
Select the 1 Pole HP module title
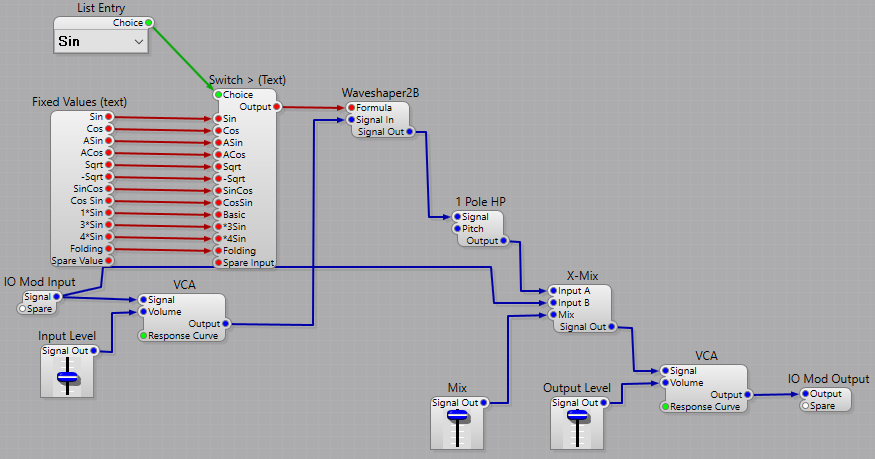click(x=480, y=202)
